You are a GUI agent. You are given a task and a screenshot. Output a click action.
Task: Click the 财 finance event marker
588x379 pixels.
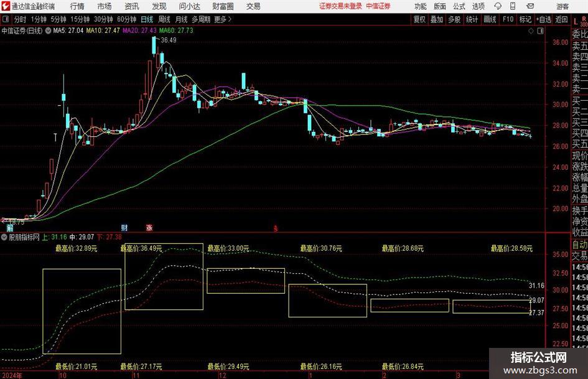pos(124,227)
